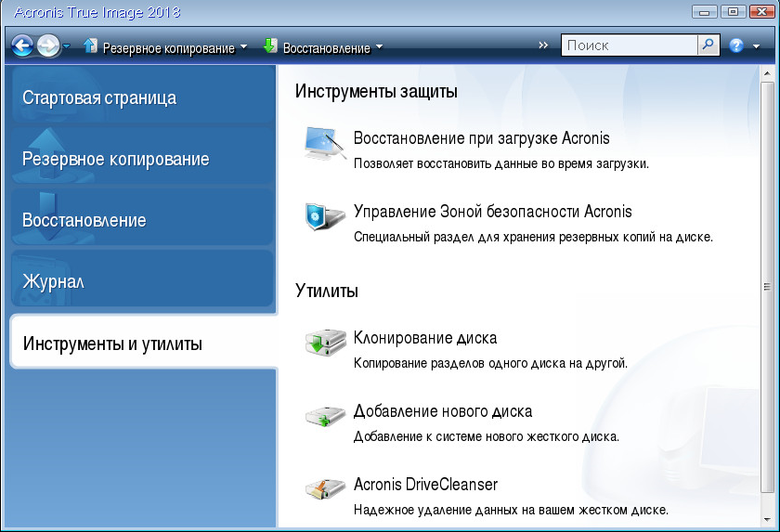
Task: Click description Добавление к системе нового жесткого диска
Action: coord(487,436)
